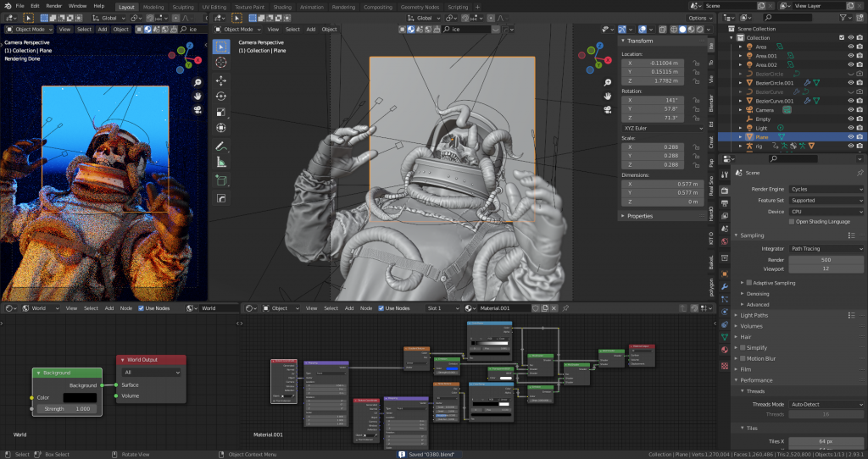Enable Adaptive Sampling checkbox
Viewport: 868px width, 459px height.
749,283
